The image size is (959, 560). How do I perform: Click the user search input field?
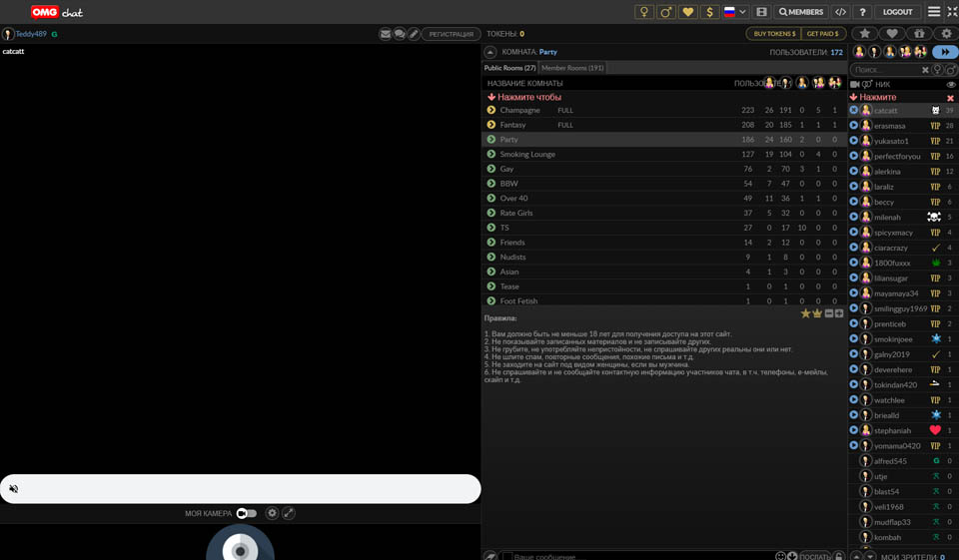(885, 70)
